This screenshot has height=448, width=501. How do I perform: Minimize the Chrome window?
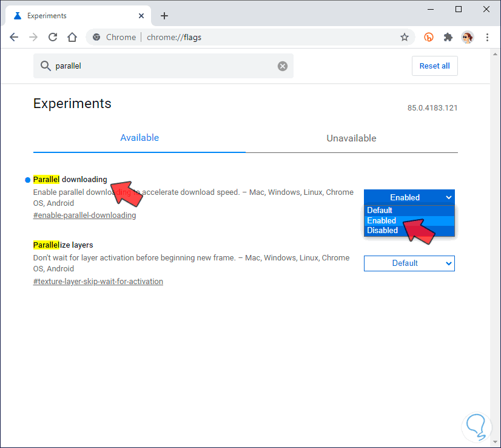(x=431, y=9)
